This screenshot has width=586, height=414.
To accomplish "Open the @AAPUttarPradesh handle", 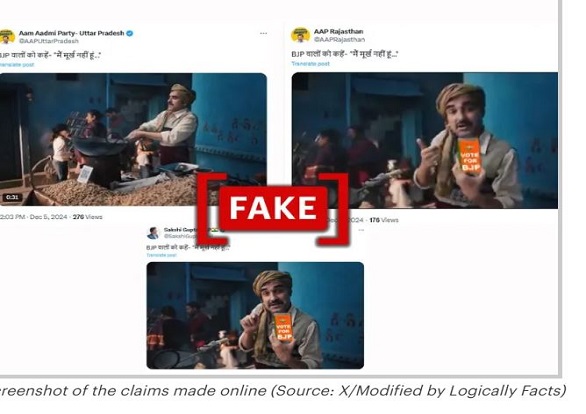I will (x=49, y=41).
